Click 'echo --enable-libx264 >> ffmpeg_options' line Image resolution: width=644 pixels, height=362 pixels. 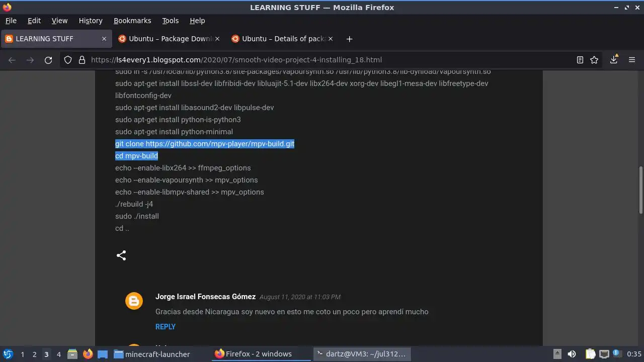pos(183,168)
